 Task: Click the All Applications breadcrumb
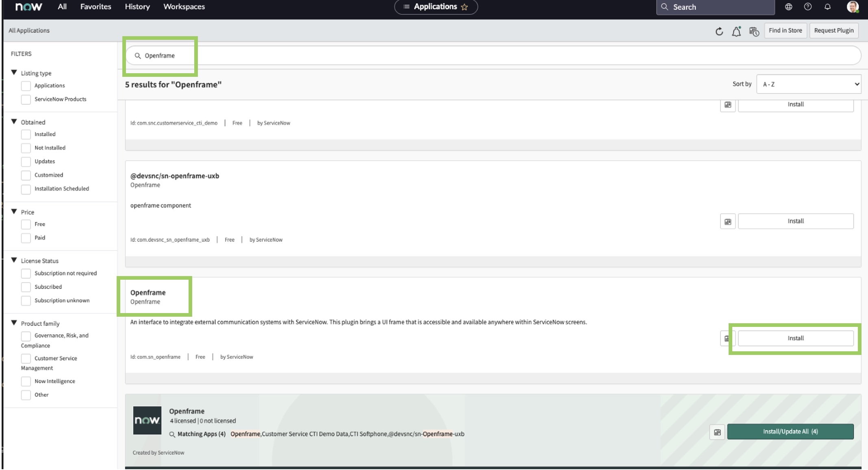[x=29, y=30]
